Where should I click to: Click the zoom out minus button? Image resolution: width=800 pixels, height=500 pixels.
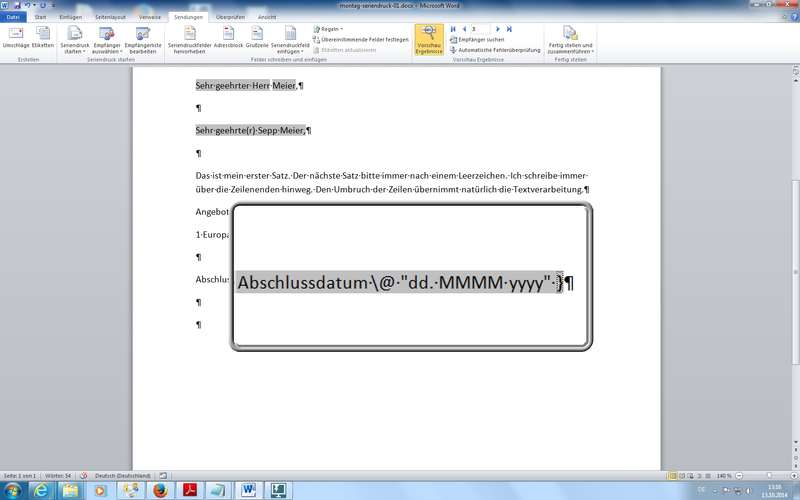click(x=739, y=476)
